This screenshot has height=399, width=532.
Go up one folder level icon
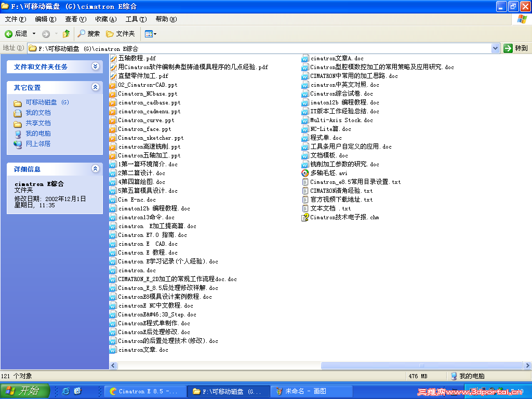point(66,33)
